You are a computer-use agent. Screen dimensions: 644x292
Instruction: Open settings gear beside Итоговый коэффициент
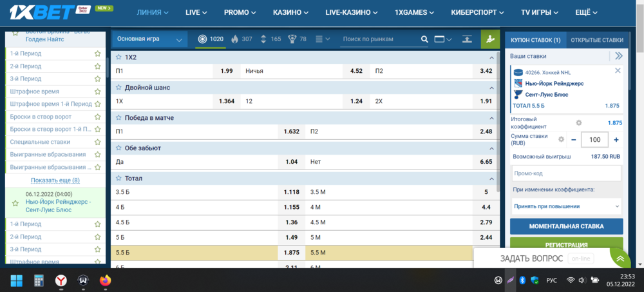pyautogui.click(x=579, y=122)
